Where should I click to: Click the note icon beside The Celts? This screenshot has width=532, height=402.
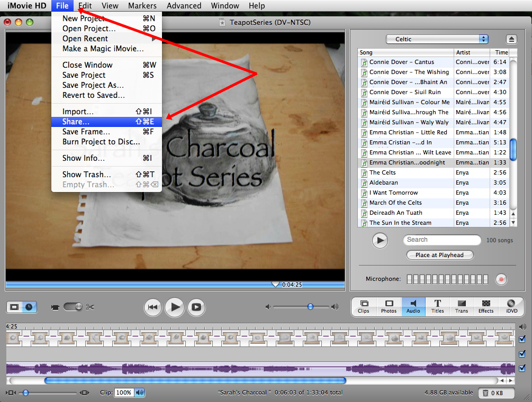pyautogui.click(x=364, y=173)
